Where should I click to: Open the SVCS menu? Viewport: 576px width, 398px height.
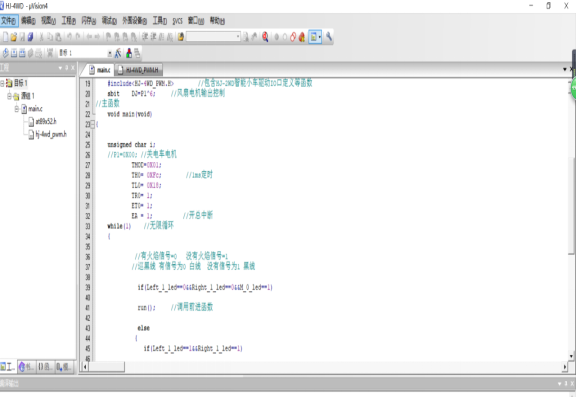click(x=177, y=21)
